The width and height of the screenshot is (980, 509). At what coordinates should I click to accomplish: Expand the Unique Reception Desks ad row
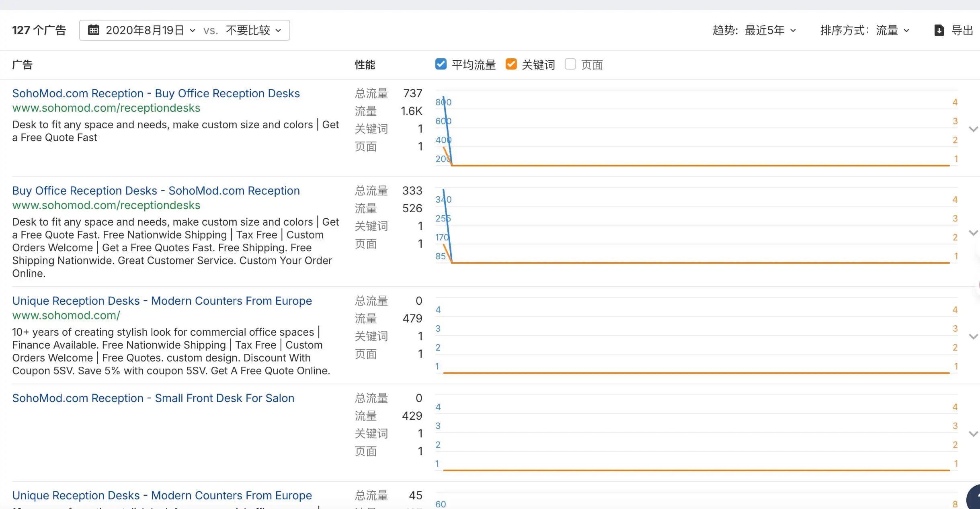pos(973,336)
